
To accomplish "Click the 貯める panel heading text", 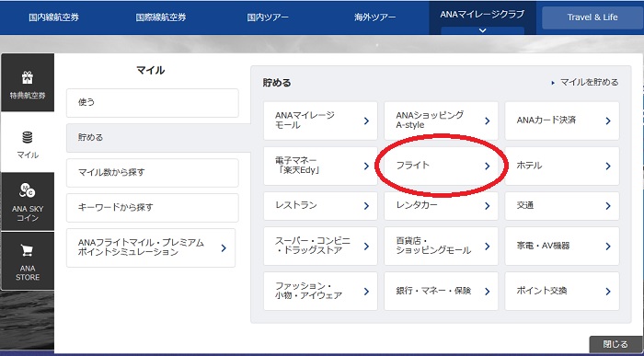I will coord(277,83).
